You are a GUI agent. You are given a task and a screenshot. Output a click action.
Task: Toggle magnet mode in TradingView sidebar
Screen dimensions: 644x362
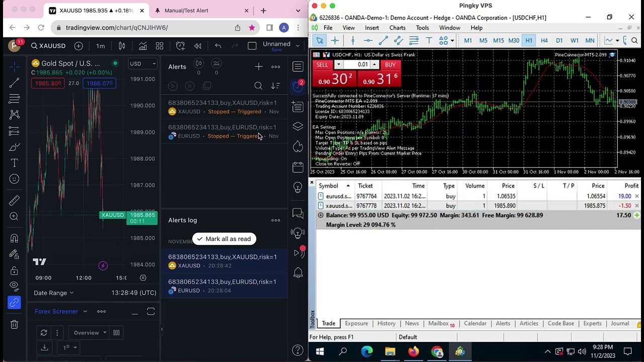14,238
